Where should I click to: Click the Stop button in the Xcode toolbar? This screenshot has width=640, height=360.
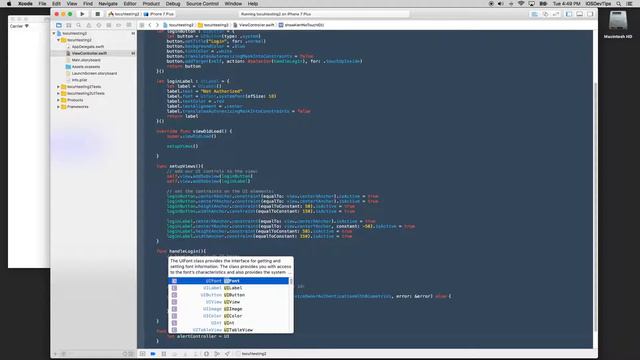coord(97,14)
